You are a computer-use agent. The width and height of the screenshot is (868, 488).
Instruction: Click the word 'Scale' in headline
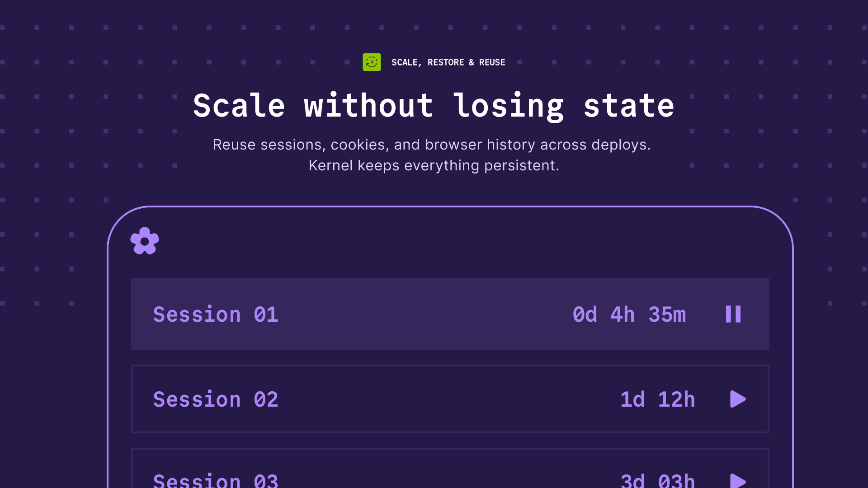239,106
